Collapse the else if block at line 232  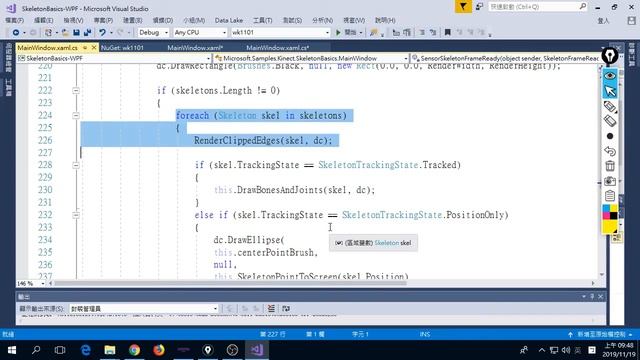click(76, 215)
